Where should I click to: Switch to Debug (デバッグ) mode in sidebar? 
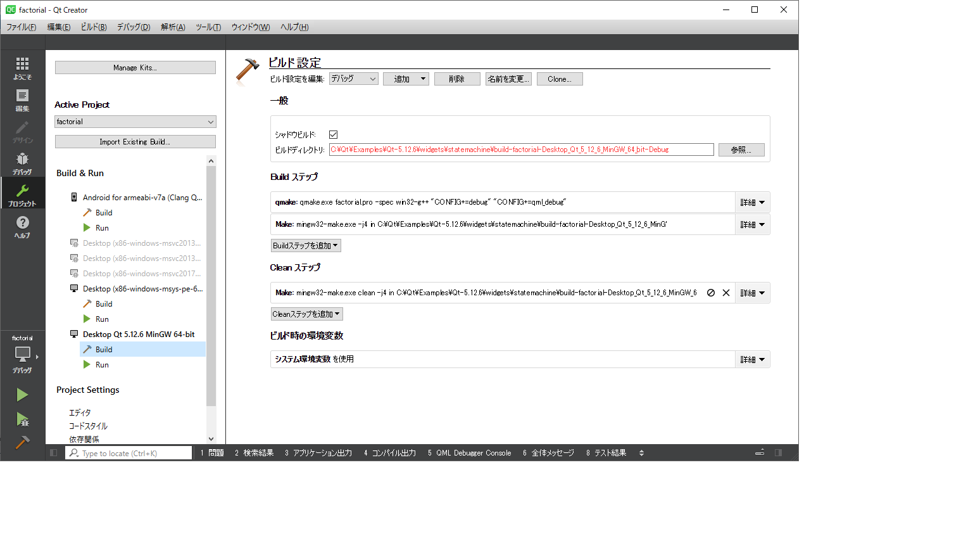[x=22, y=163]
